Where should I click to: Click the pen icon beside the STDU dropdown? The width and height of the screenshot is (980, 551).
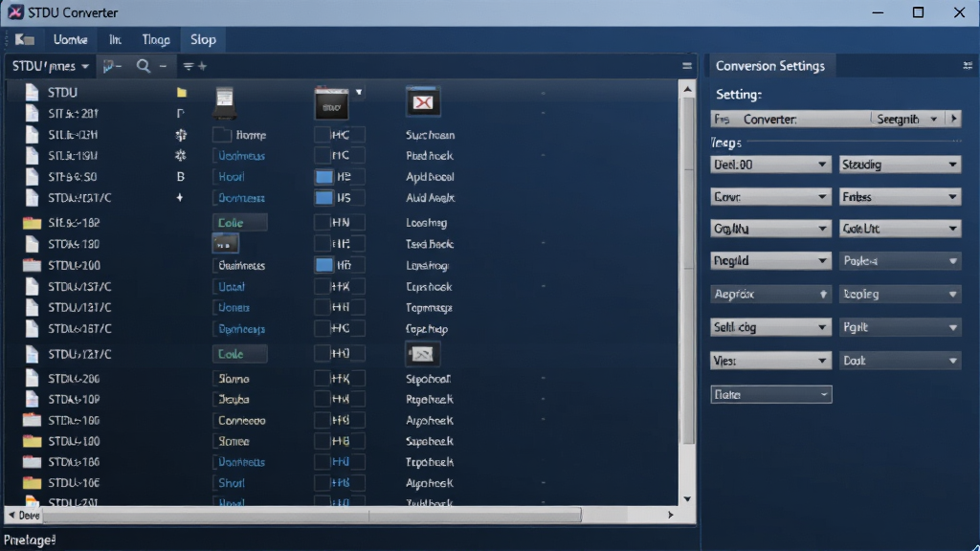click(x=111, y=66)
